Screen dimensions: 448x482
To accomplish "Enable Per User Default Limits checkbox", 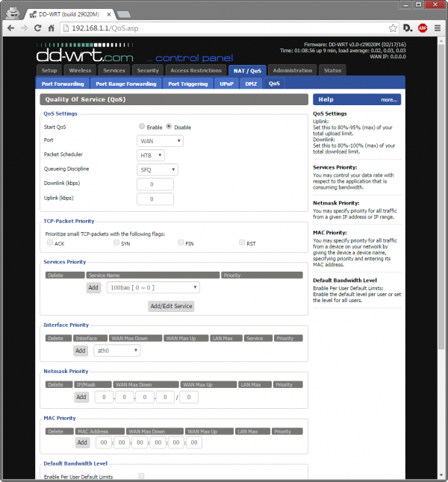I will coord(141,476).
